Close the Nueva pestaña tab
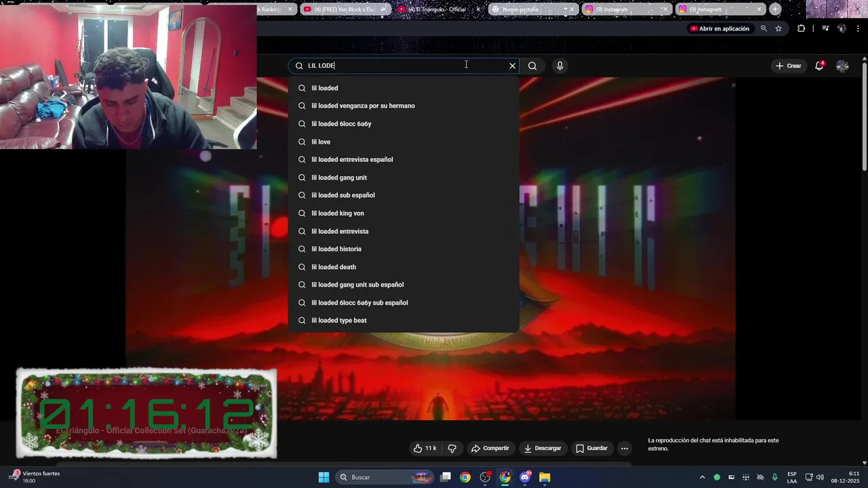 pos(571,9)
